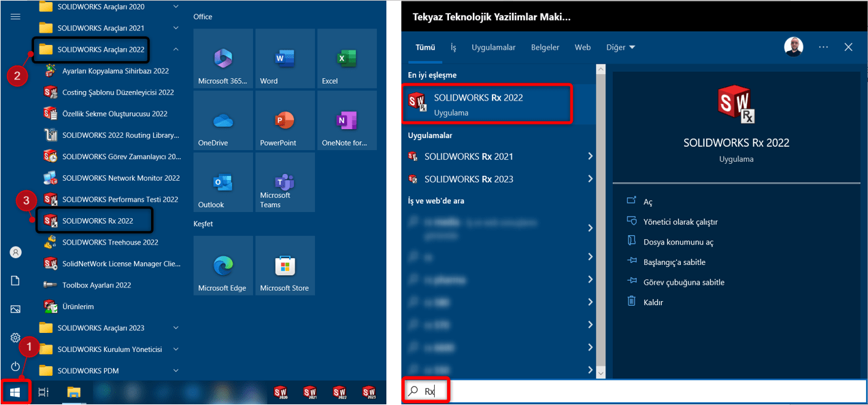
Task: Click Görev çubuğuna sabitle
Action: click(684, 282)
